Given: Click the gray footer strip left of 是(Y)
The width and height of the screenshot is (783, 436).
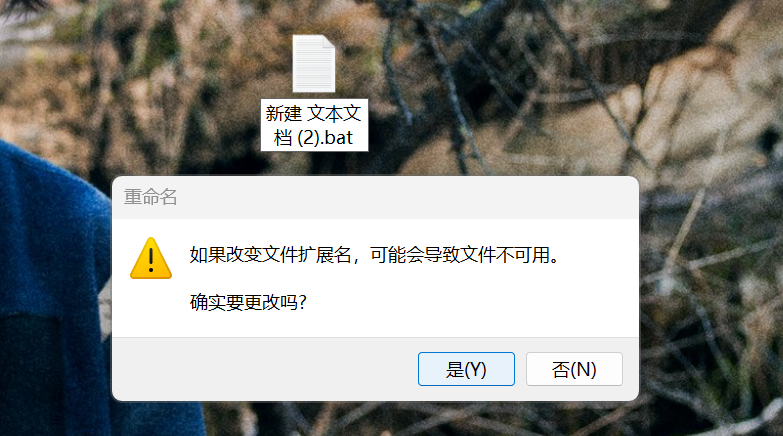Looking at the screenshot, I should (265, 369).
